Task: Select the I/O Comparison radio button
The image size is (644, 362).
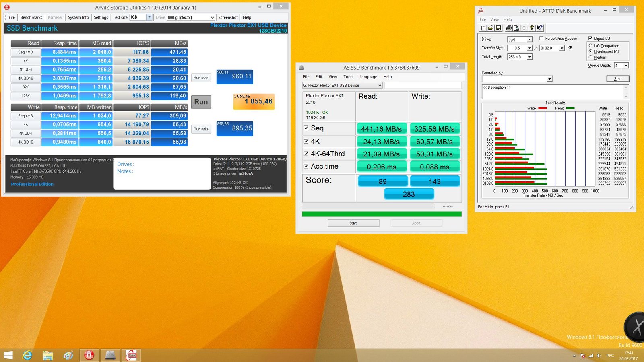Action: [590, 46]
